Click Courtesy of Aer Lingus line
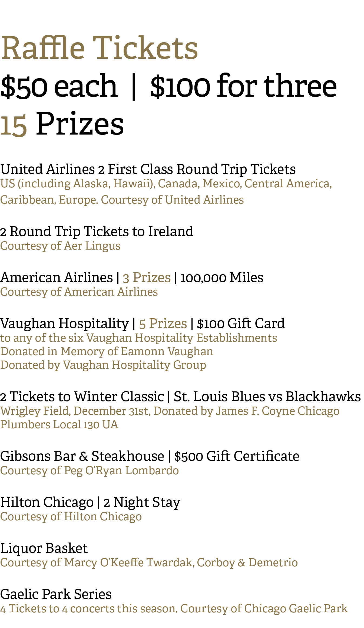The height and width of the screenshot is (628, 364). [60, 246]
